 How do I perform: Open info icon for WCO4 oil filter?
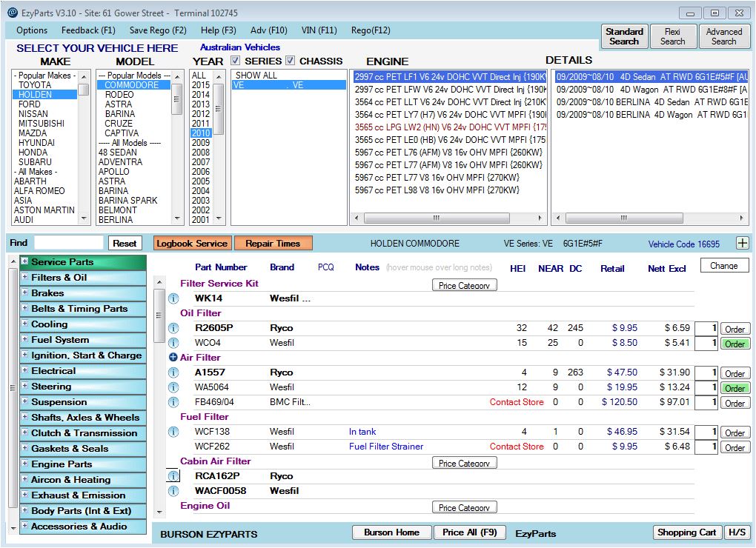coord(173,343)
